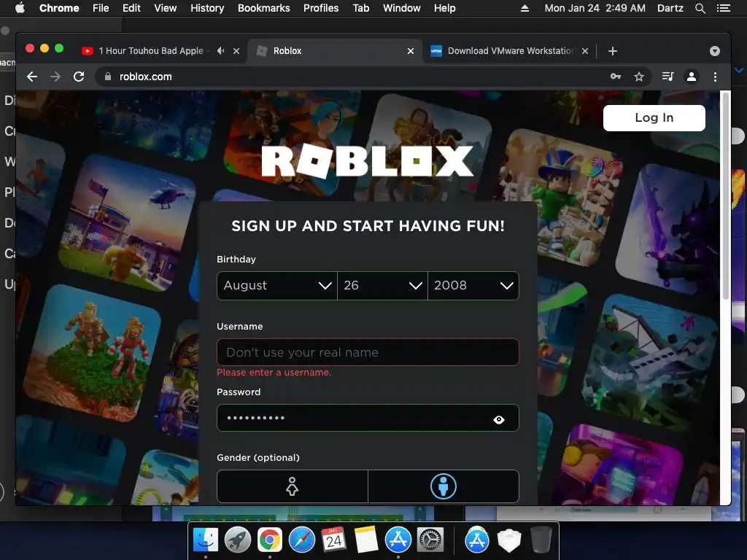Open the birthday day dropdown showing 26
The height and width of the screenshot is (560, 747).
coord(382,286)
